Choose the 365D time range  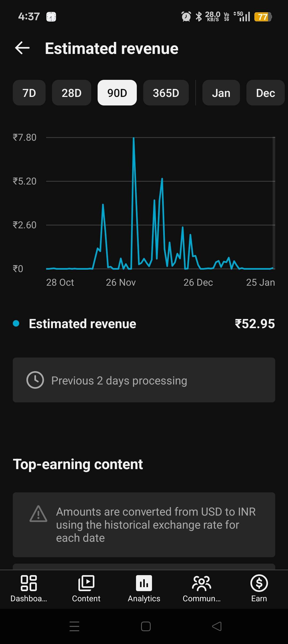pyautogui.click(x=166, y=93)
